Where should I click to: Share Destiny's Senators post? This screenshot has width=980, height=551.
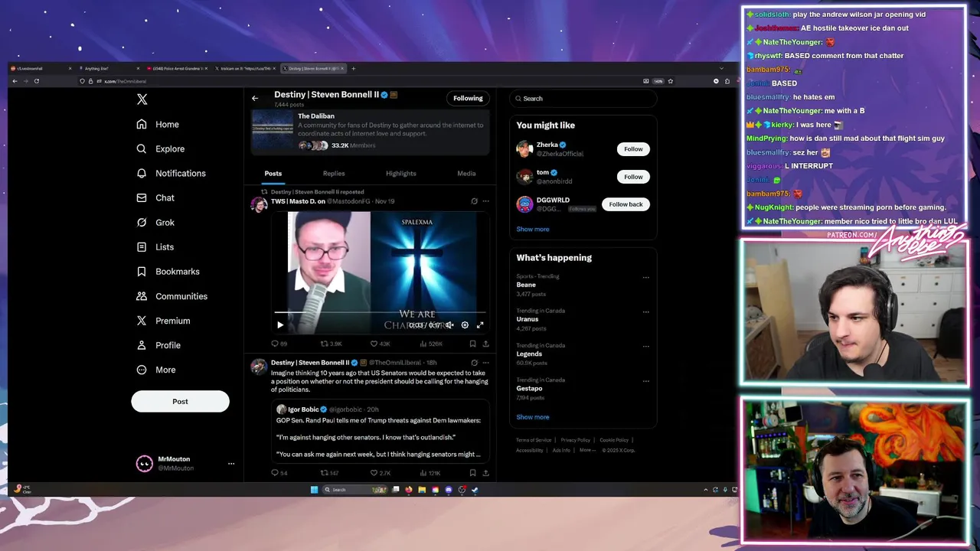click(485, 473)
